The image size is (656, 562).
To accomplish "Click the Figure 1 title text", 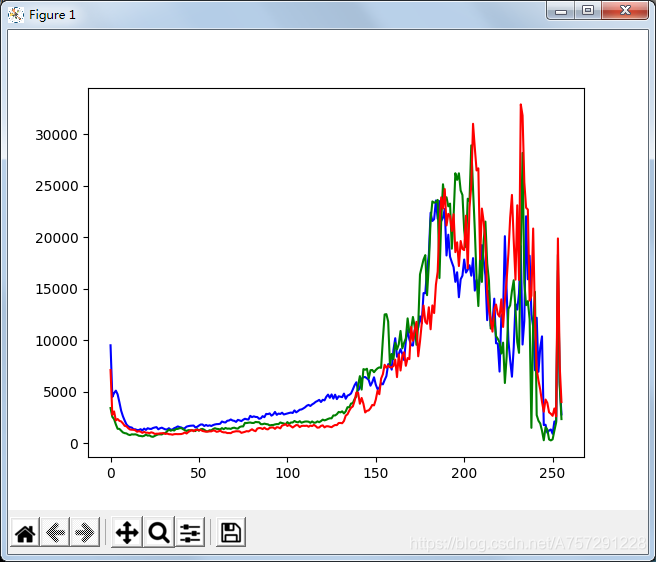I will point(52,15).
